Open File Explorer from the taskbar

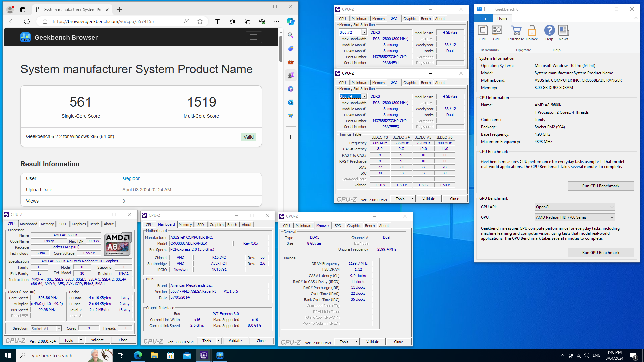tap(154, 355)
